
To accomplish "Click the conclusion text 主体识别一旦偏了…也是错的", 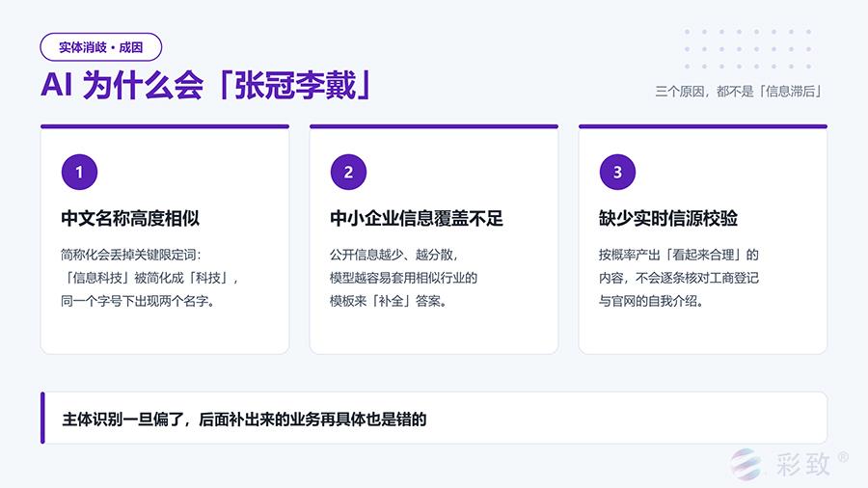I will click(x=244, y=419).
